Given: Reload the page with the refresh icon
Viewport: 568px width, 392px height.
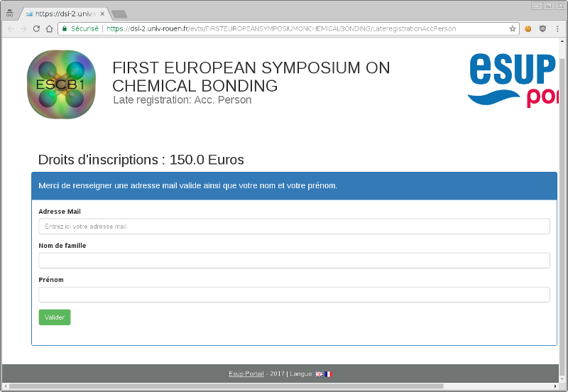Looking at the screenshot, I should pos(36,29).
